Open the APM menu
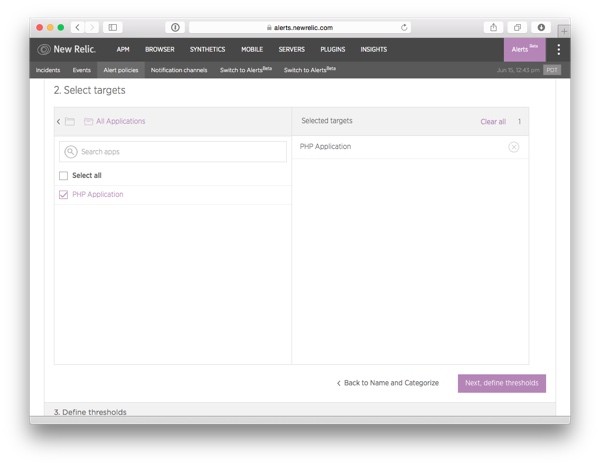 [123, 49]
